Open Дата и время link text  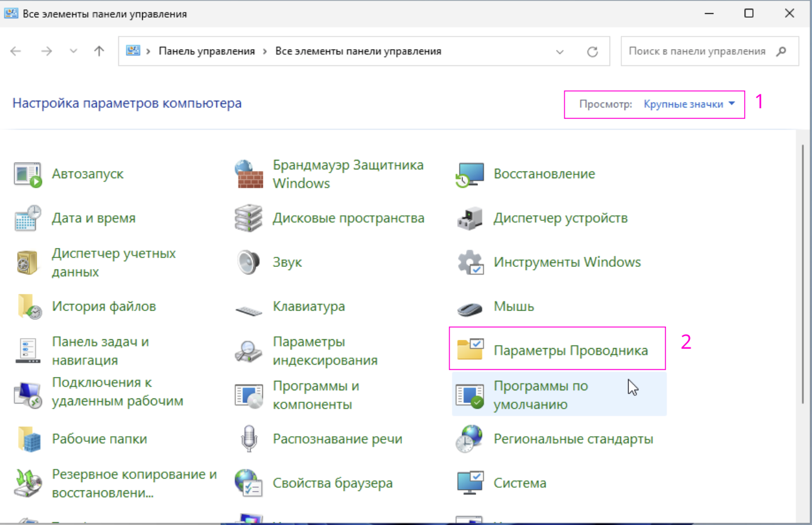tap(94, 218)
